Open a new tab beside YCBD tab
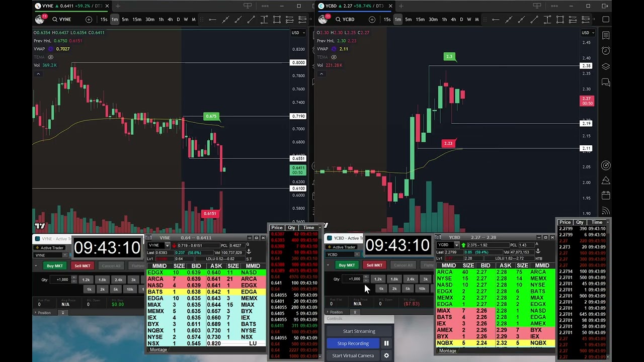The height and width of the screenshot is (362, 644). tap(401, 6)
